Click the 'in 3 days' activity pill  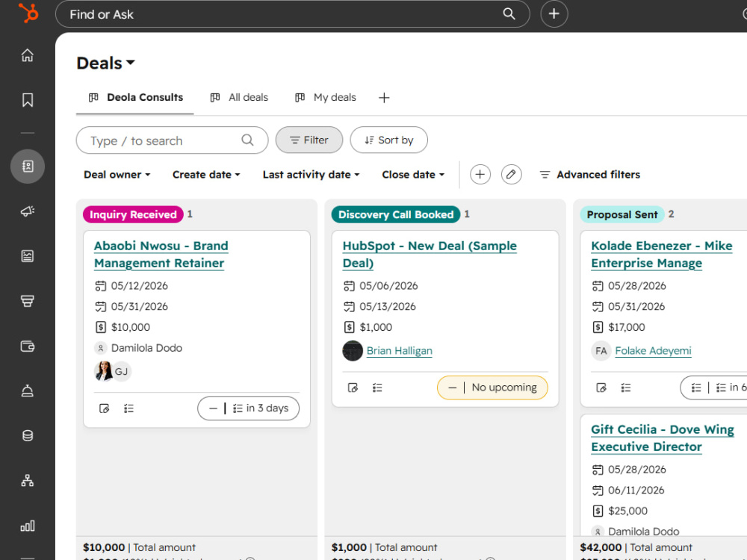(x=249, y=408)
